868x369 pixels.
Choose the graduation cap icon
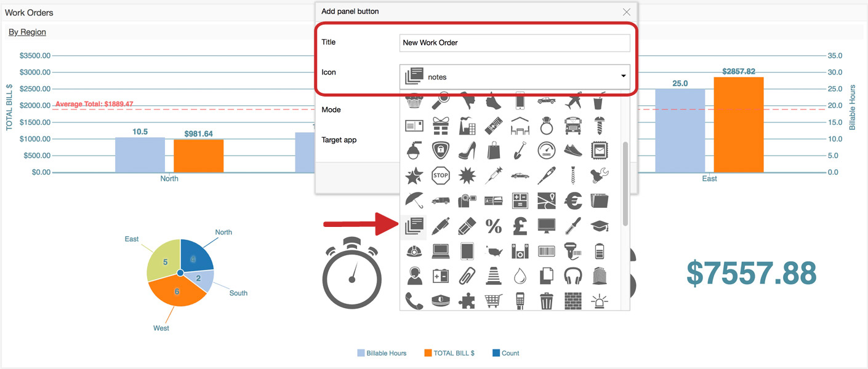point(600,226)
